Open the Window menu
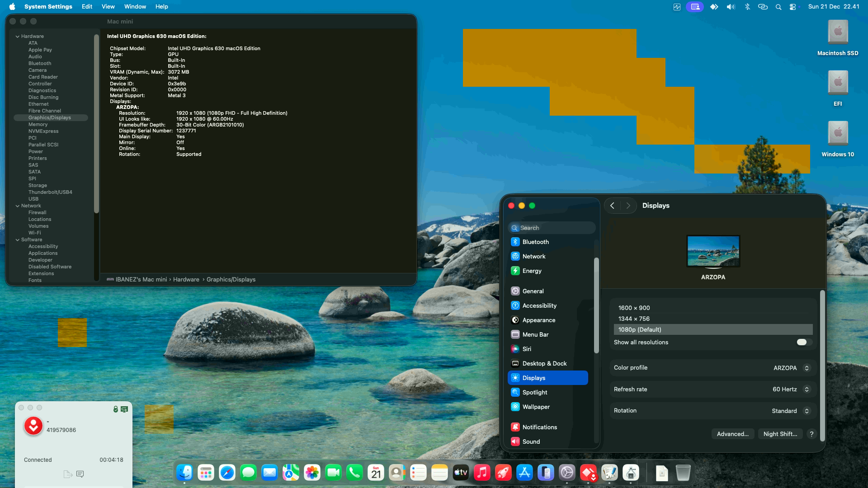Image resolution: width=868 pixels, height=488 pixels. pyautogui.click(x=135, y=7)
